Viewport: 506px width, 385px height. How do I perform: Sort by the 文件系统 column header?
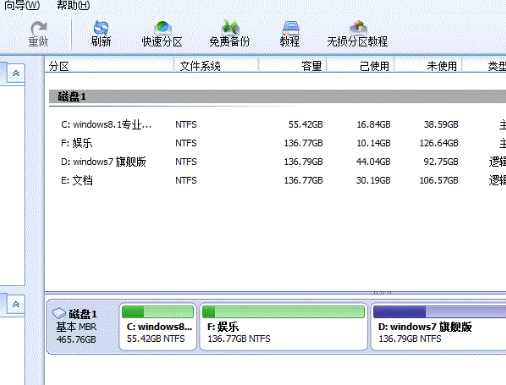coord(216,66)
